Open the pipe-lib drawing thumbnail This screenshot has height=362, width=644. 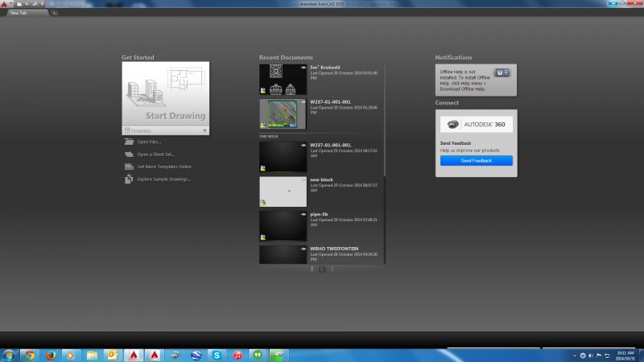pos(283,226)
